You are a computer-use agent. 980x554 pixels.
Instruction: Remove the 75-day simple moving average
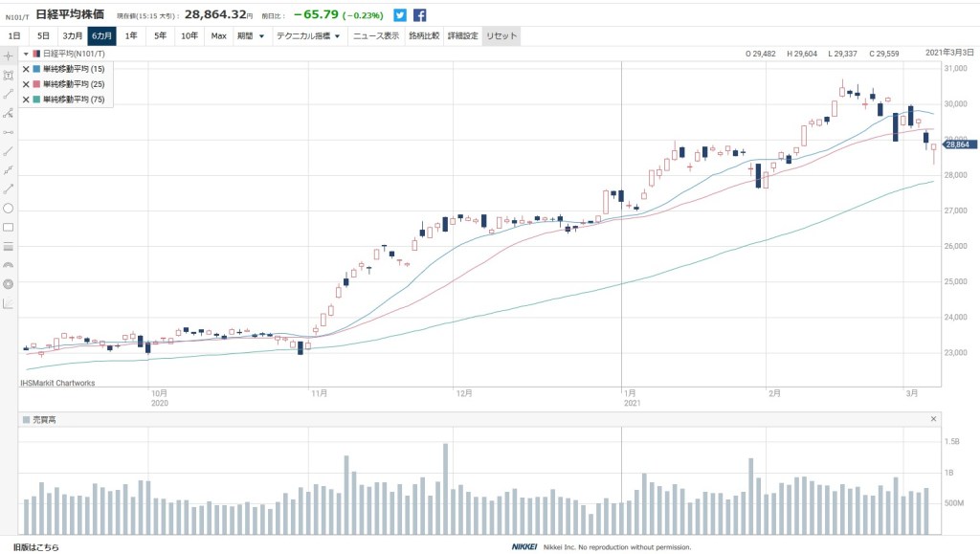coord(26,100)
